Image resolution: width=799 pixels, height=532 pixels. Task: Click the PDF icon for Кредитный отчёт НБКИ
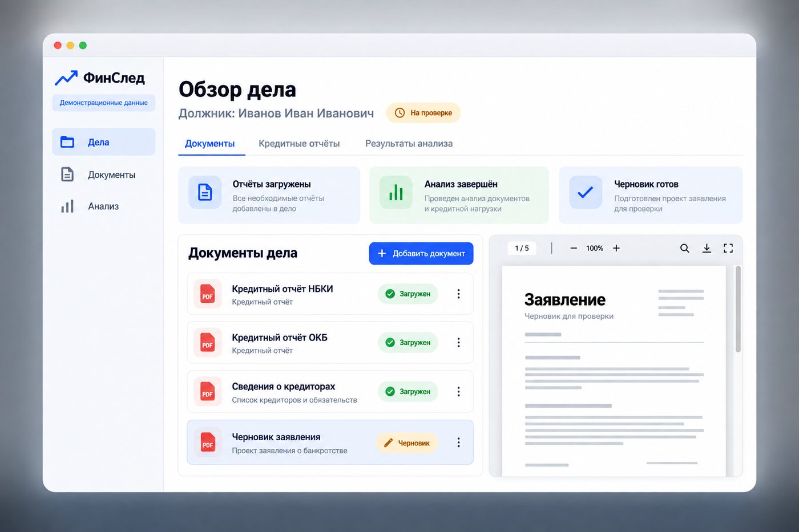(x=208, y=294)
